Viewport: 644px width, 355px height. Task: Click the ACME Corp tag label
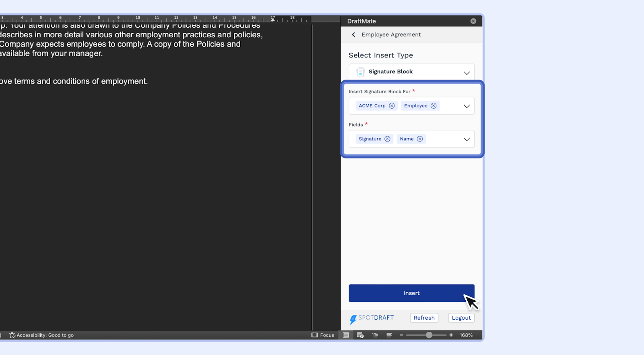(x=372, y=106)
